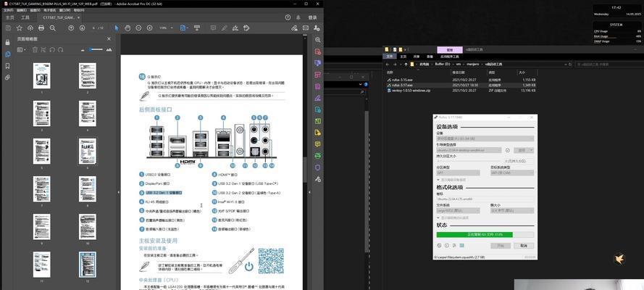
Task: Click the Start button in Rufus
Action: point(501,245)
